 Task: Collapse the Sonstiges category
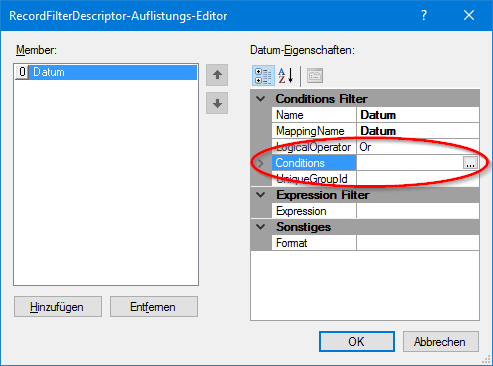261,227
